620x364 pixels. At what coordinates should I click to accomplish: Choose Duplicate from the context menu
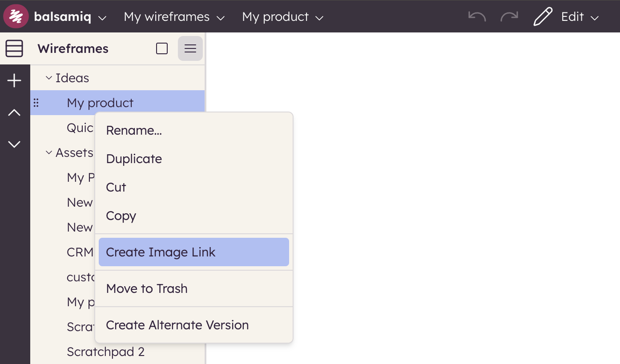coord(134,159)
